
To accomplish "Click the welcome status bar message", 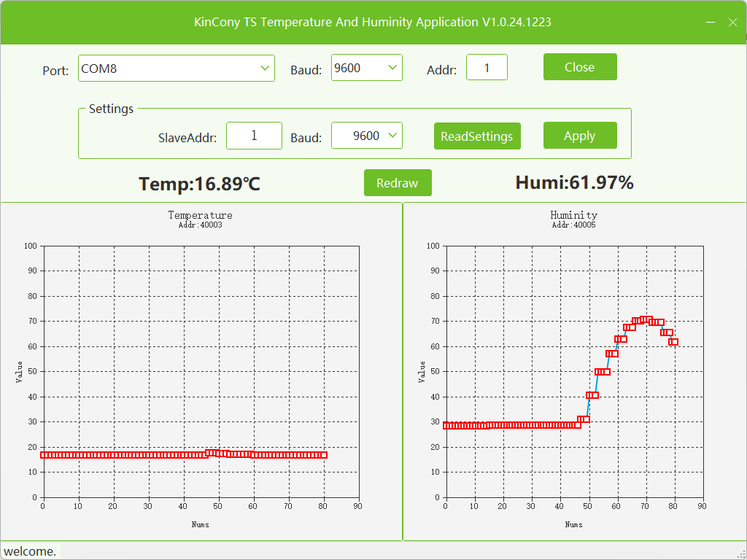I will pos(30,551).
